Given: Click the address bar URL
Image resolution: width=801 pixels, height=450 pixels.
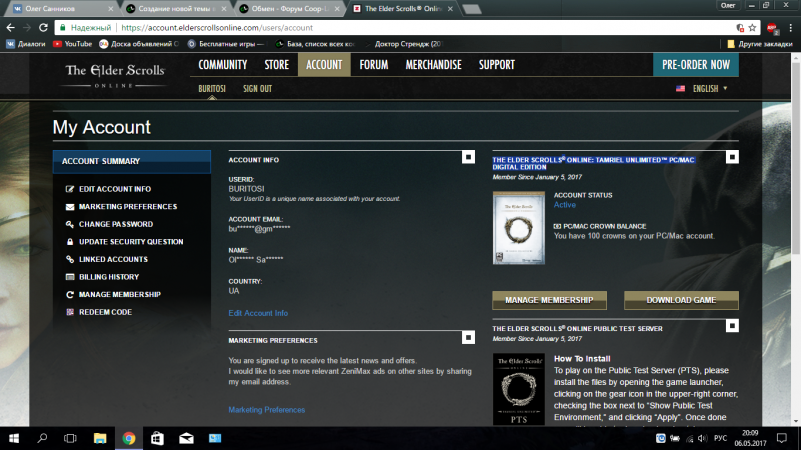Looking at the screenshot, I should [x=217, y=28].
